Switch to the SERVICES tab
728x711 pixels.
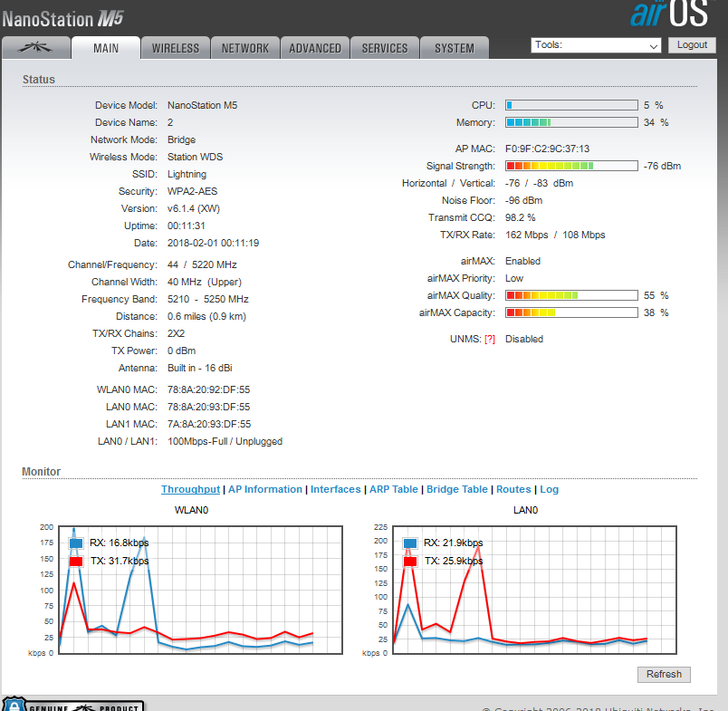385,48
